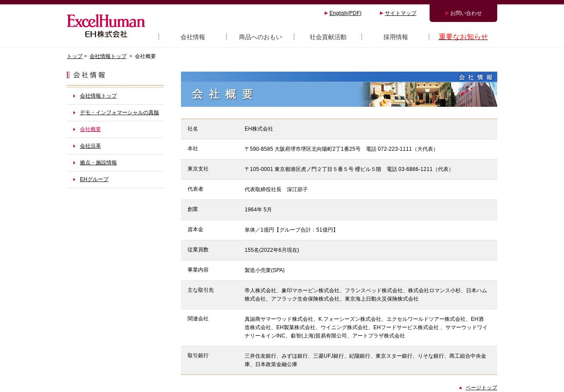Click the 155名(2022年6月現在) text
This screenshot has height=392, width=564.
pos(272,250)
